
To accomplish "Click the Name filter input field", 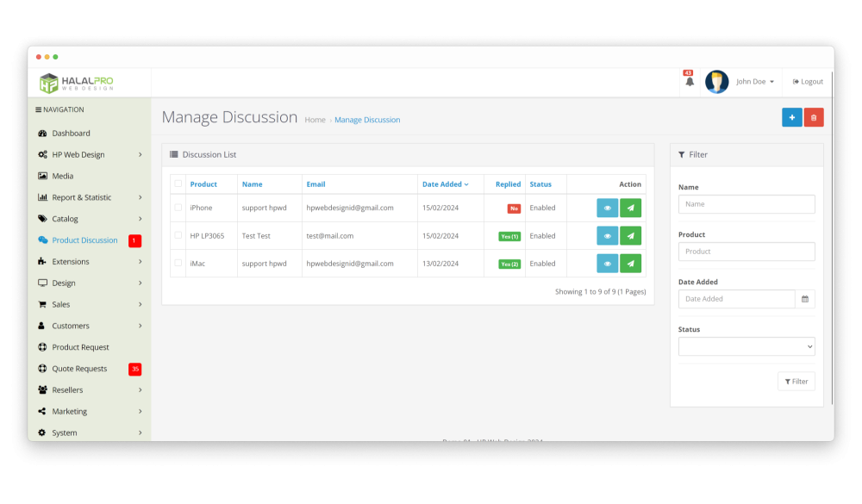I will coord(746,204).
